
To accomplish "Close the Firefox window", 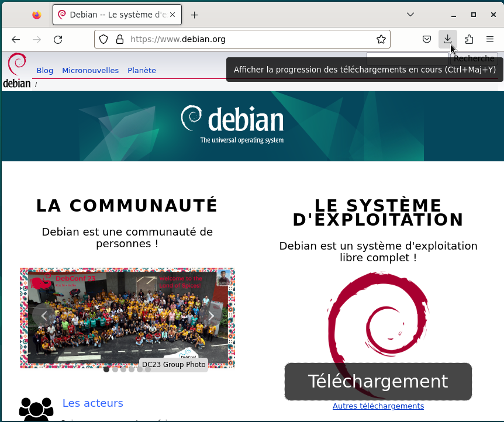I will pyautogui.click(x=493, y=15).
